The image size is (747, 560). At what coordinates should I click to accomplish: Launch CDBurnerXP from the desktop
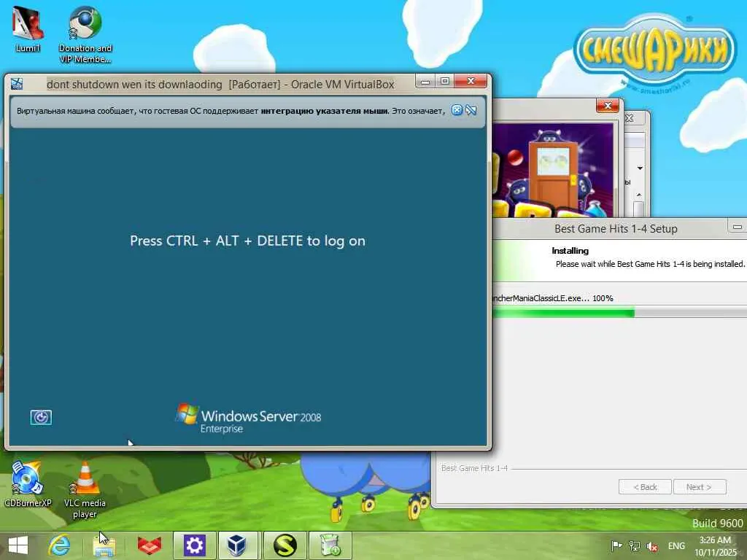[x=27, y=484]
